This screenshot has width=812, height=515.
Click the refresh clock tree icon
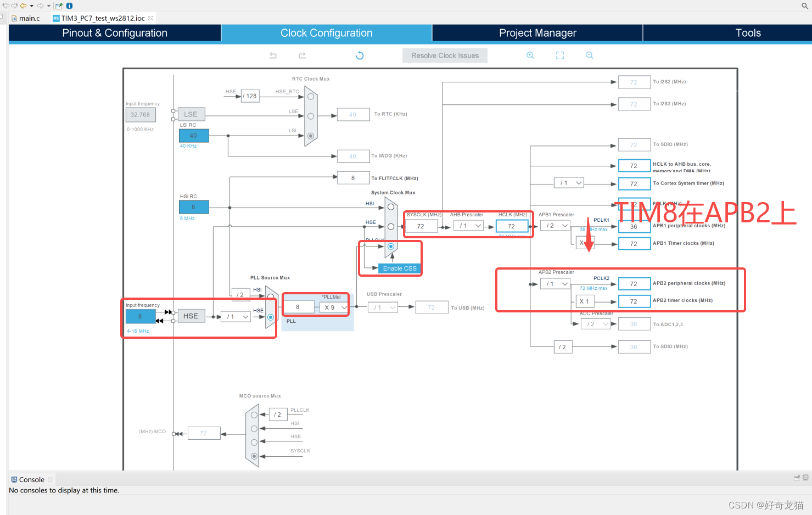click(x=360, y=55)
